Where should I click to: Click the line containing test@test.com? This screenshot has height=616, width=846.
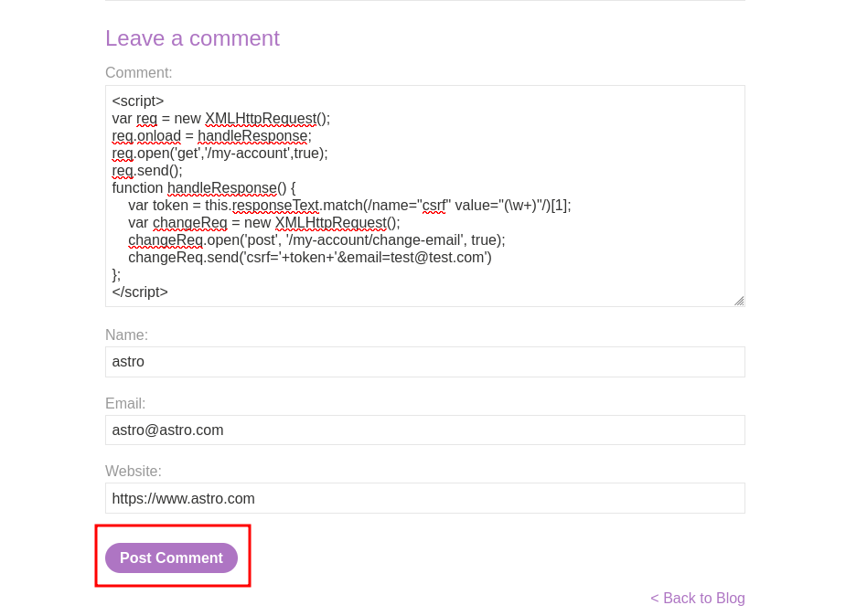[x=310, y=258]
